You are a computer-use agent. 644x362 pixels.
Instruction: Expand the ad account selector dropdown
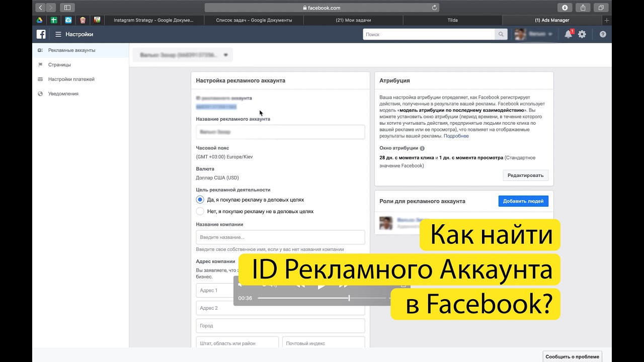click(183, 55)
